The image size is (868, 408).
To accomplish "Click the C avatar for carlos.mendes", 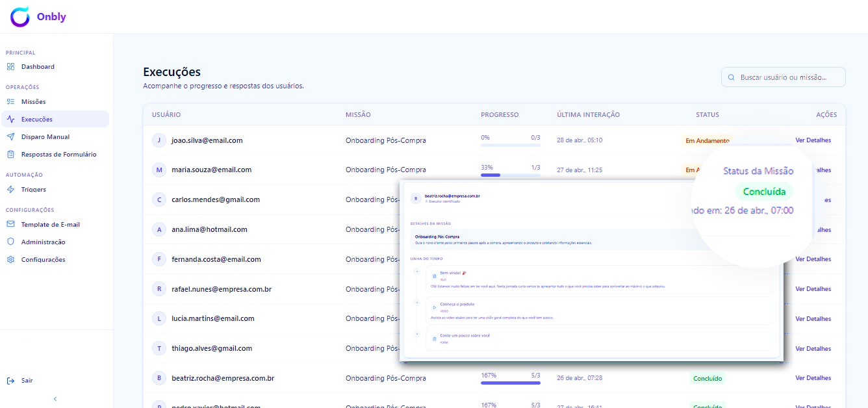I will click(159, 200).
